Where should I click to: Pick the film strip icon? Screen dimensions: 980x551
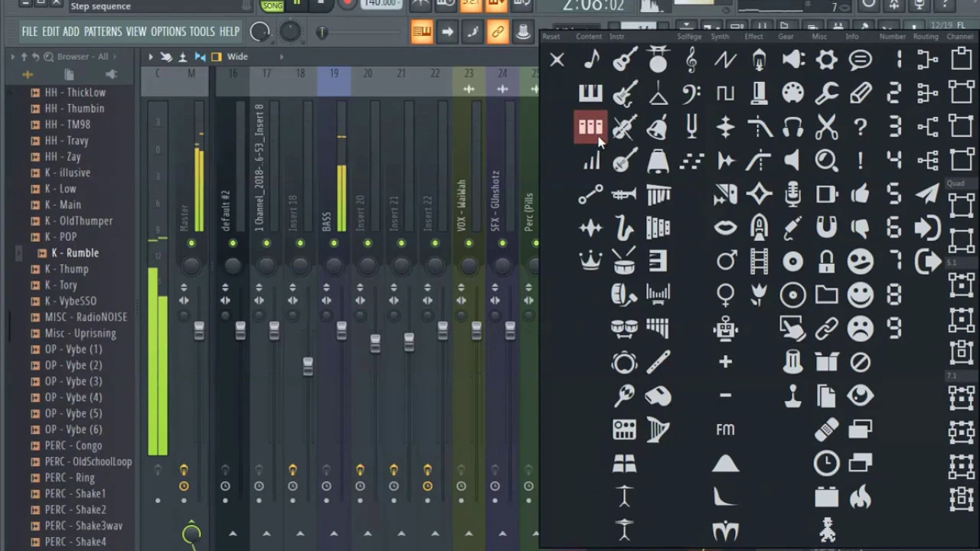click(759, 261)
